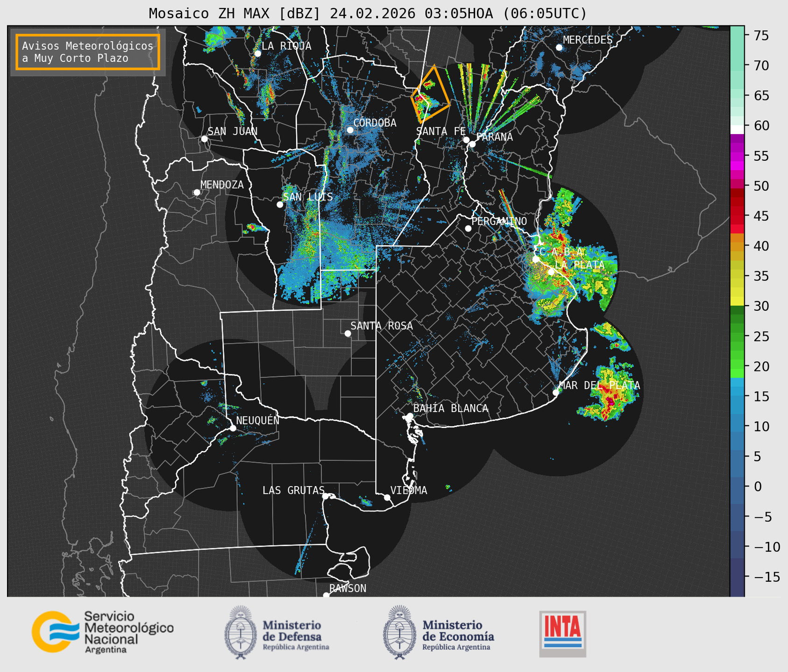Image resolution: width=788 pixels, height=672 pixels.
Task: Click the LAS GRUTAS city marker dot
Action: [x=326, y=496]
